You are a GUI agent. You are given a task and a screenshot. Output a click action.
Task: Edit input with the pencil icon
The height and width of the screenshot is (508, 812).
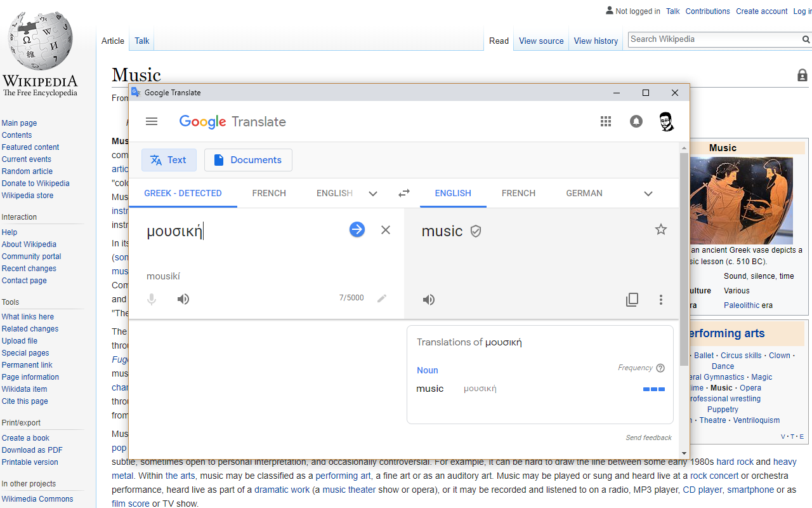(382, 299)
